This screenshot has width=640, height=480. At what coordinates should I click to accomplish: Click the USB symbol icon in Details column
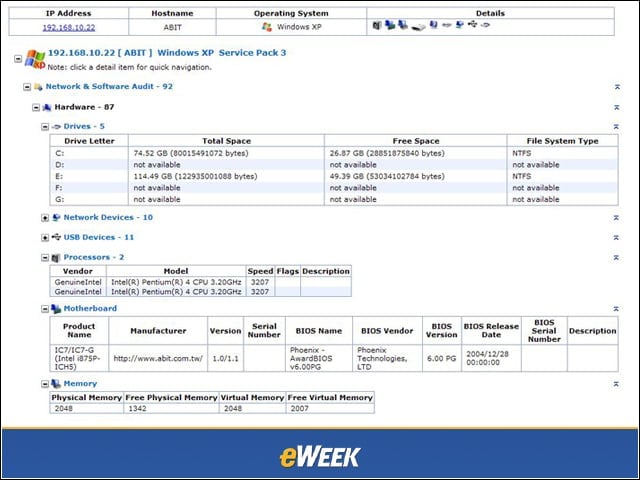point(472,24)
